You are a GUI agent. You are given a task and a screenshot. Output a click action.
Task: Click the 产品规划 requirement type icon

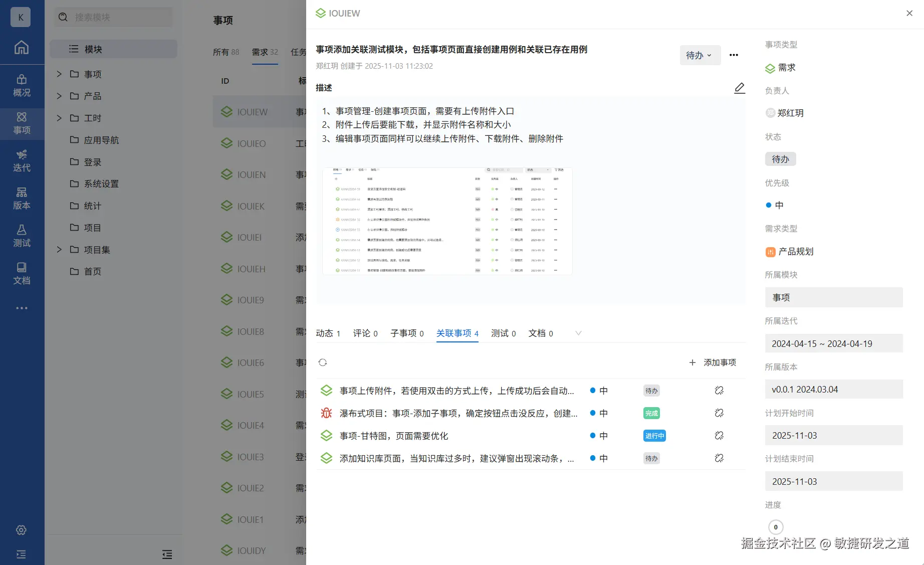click(770, 252)
